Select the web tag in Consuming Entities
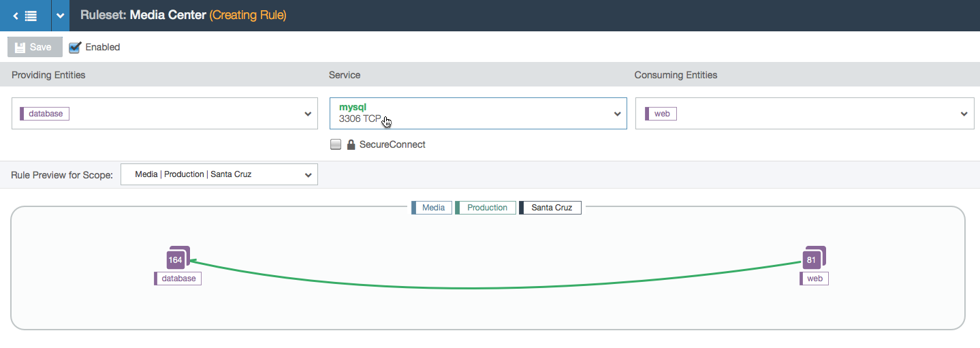 pos(661,114)
